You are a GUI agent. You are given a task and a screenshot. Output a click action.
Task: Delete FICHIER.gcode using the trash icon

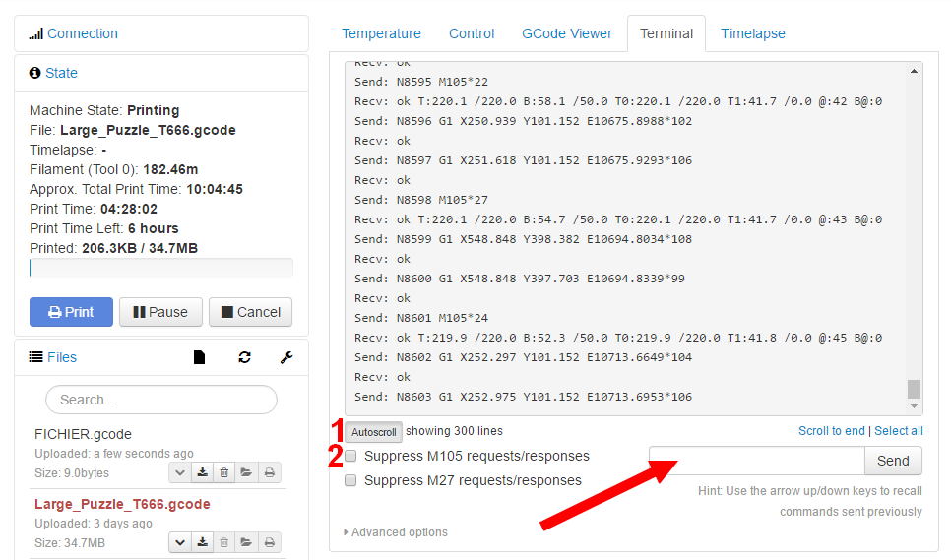(x=224, y=472)
